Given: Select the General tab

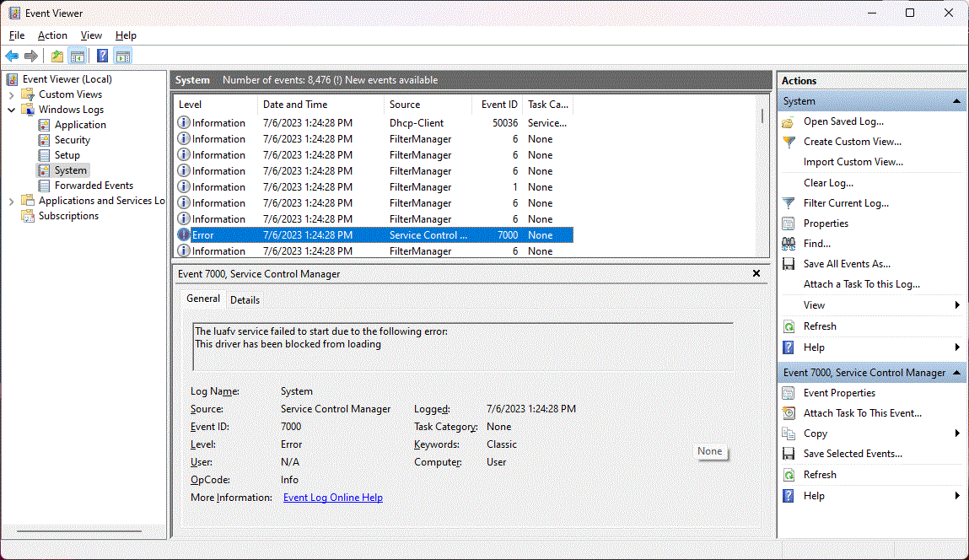Looking at the screenshot, I should (203, 299).
